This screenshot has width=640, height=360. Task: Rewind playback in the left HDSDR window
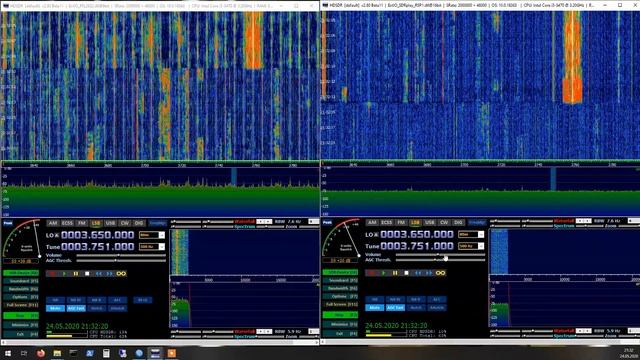point(98,273)
